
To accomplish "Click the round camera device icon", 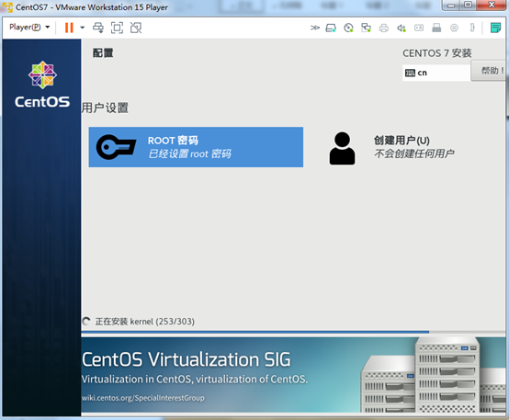I will pos(454,28).
